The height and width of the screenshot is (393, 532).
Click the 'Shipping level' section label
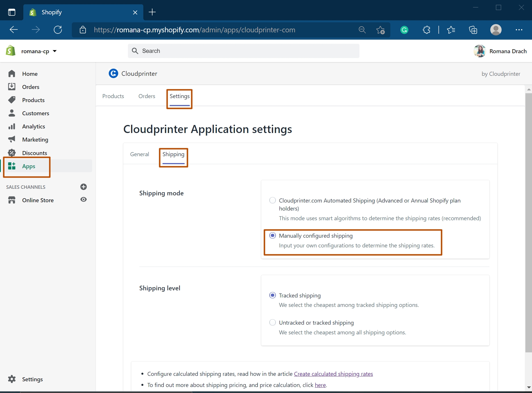click(x=160, y=288)
